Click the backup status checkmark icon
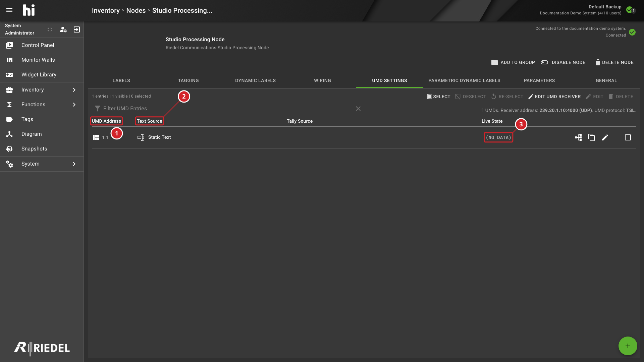Viewport: 644px width, 362px height. click(630, 10)
